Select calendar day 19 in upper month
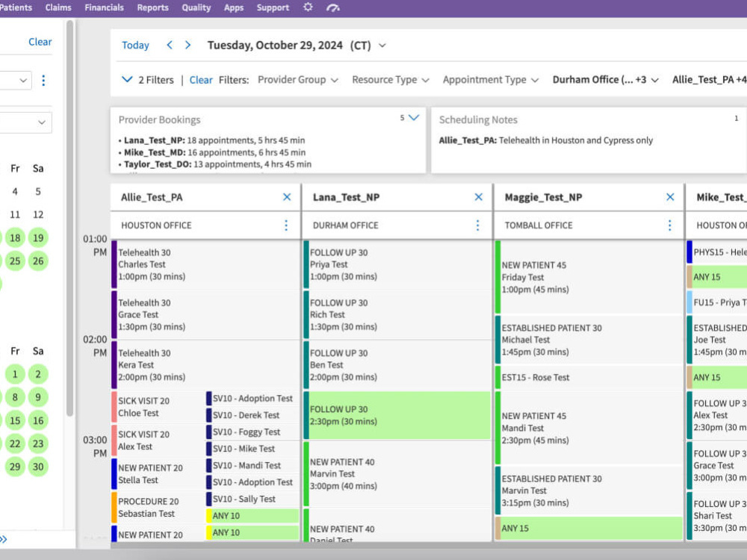Screen dimensions: 747x560 38,237
